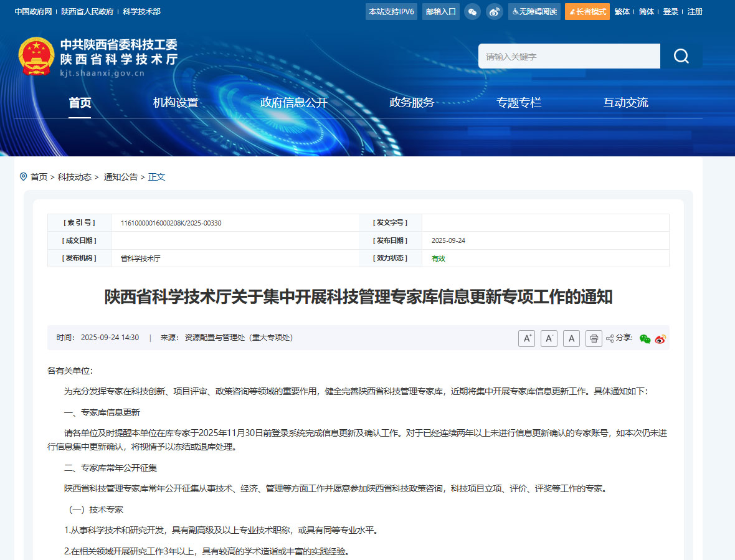Reset font size with A icon

(x=571, y=338)
